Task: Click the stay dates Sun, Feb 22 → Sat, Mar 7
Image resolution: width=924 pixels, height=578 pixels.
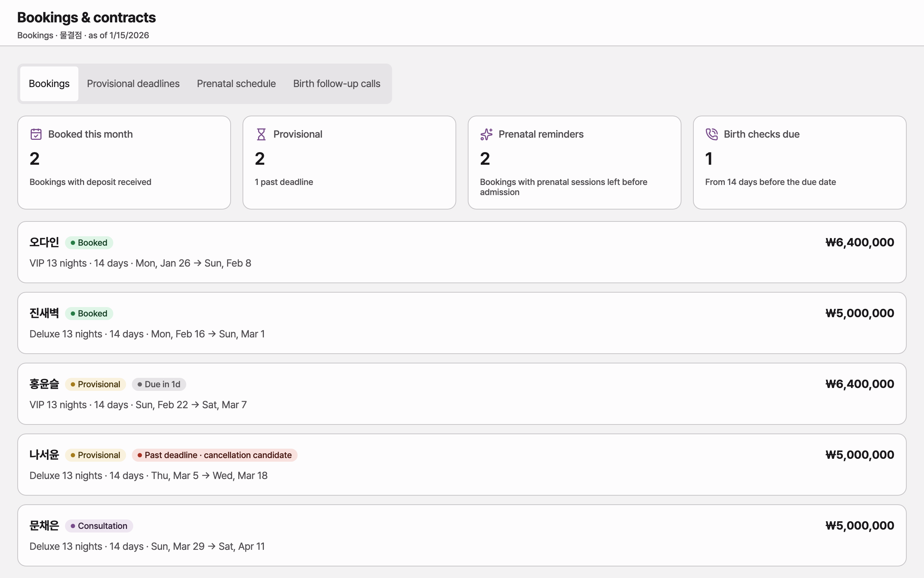Action: tap(191, 405)
